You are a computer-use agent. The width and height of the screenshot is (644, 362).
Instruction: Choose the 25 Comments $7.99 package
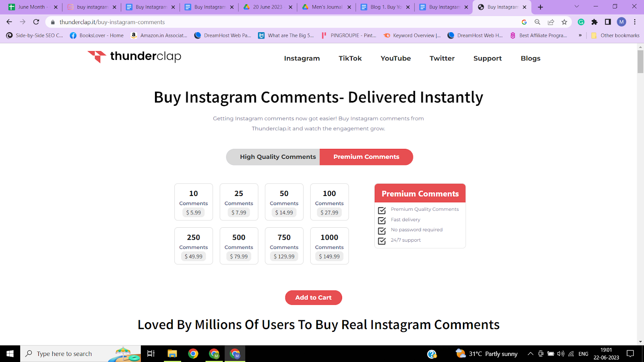[x=239, y=202]
